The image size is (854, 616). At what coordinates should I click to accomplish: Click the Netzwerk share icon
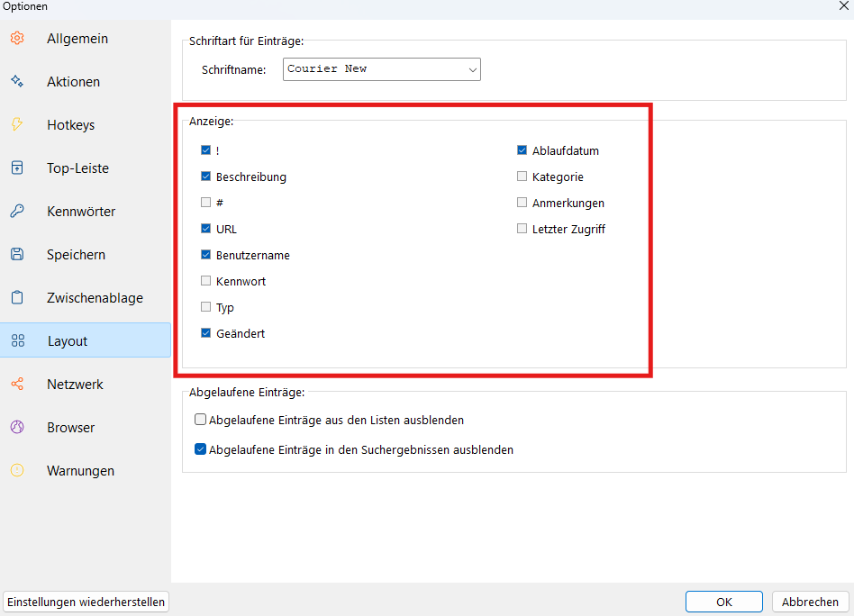click(x=17, y=384)
